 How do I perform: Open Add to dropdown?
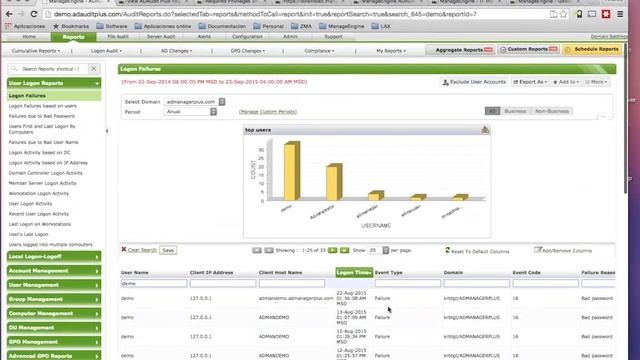pyautogui.click(x=566, y=82)
